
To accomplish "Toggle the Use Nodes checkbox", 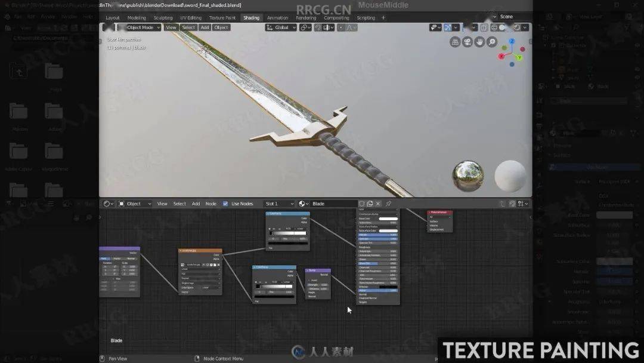I will [225, 204].
